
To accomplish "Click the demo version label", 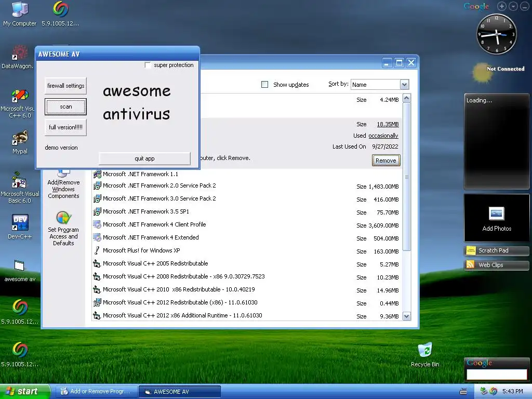I will tap(61, 148).
